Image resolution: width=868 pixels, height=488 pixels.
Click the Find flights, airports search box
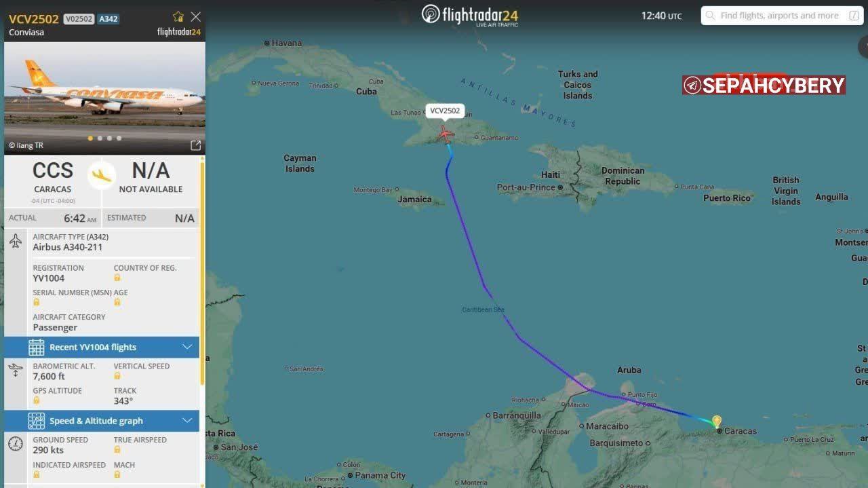tap(778, 16)
